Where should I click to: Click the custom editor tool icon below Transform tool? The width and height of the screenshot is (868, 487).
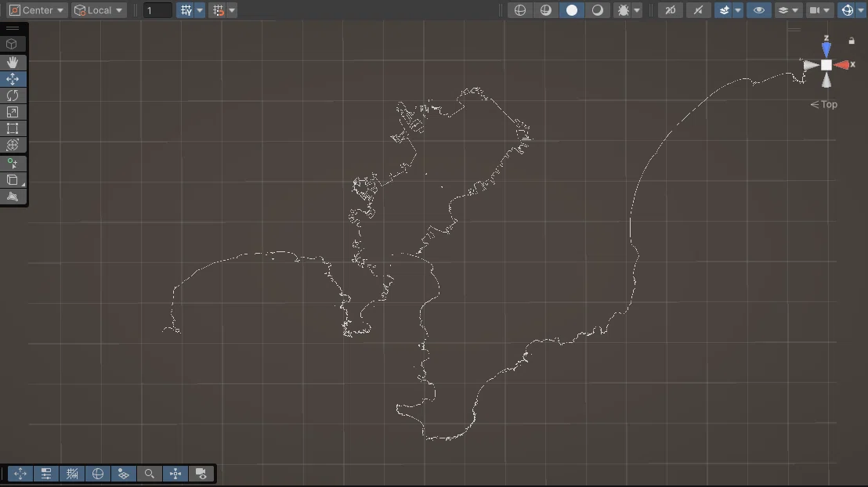13,164
